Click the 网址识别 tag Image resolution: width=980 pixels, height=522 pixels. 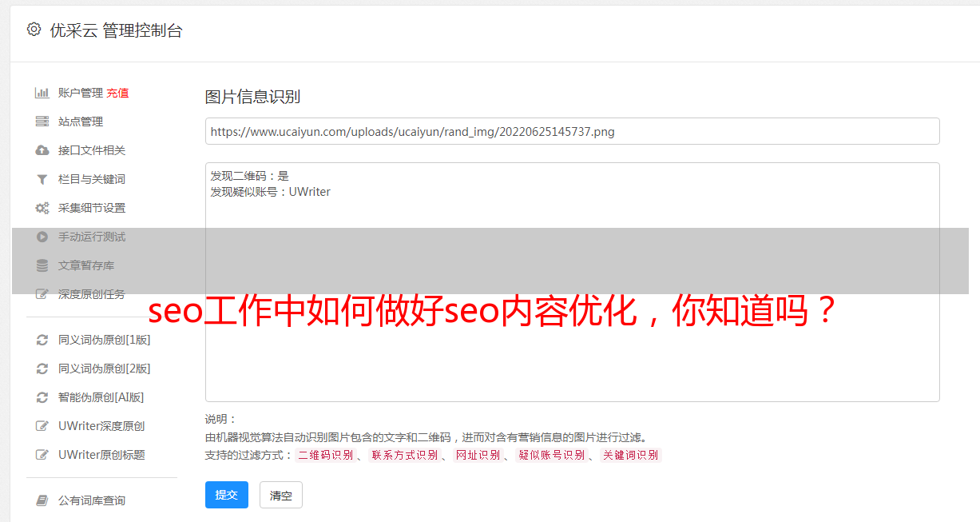coord(478,455)
